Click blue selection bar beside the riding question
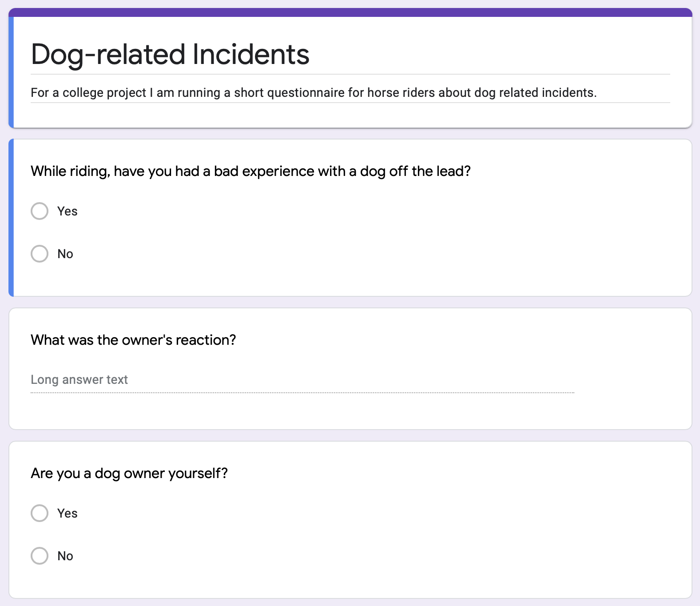The height and width of the screenshot is (606, 700). 11,218
